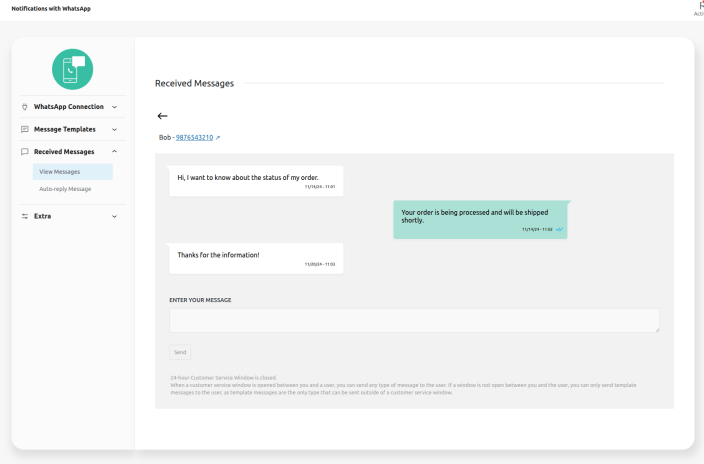Open the Received Messages menu label

[64, 152]
